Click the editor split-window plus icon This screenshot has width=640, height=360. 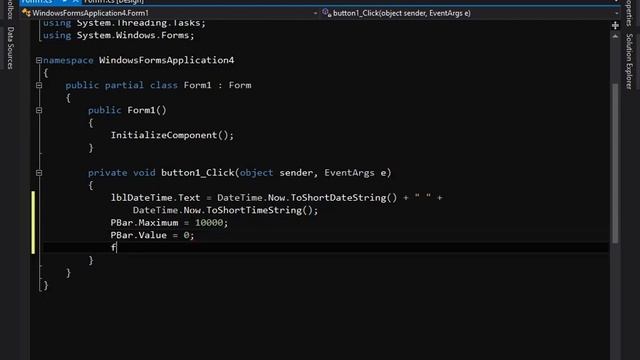[615, 25]
